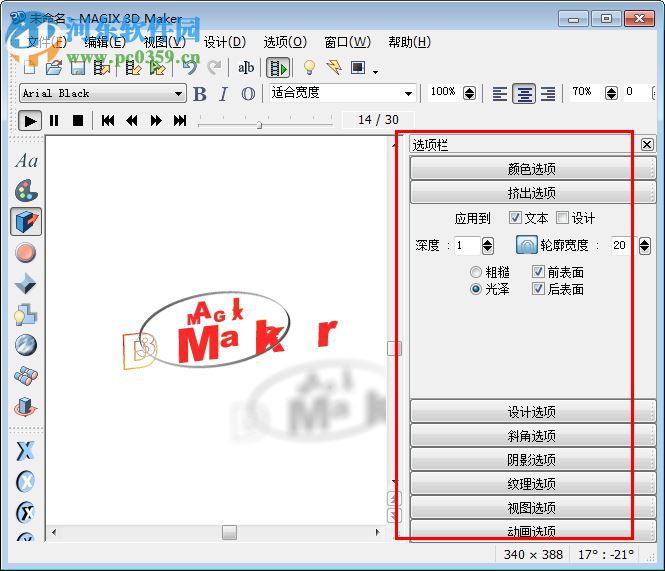This screenshot has height=571, width=665.
Task: Select the red circle design tool
Action: tap(25, 253)
